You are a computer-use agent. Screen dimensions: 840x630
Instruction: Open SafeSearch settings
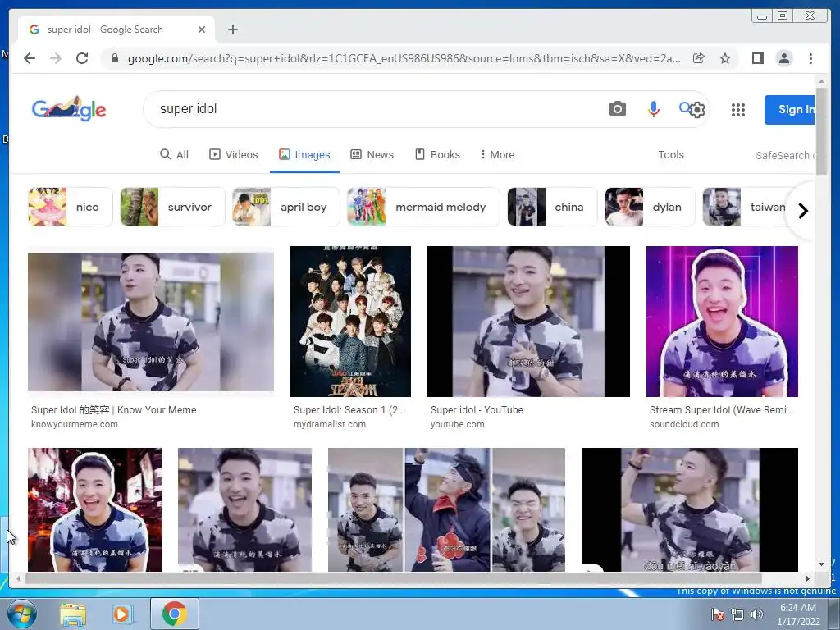(x=785, y=155)
